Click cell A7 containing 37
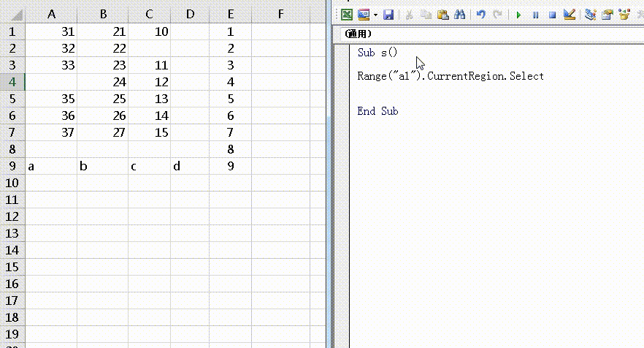This screenshot has width=644, height=348. coord(51,132)
